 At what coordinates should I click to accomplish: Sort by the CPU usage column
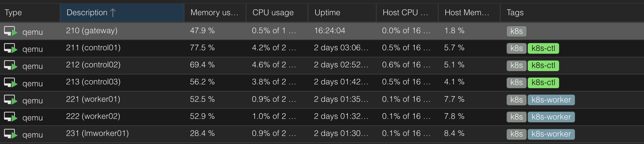click(x=277, y=12)
